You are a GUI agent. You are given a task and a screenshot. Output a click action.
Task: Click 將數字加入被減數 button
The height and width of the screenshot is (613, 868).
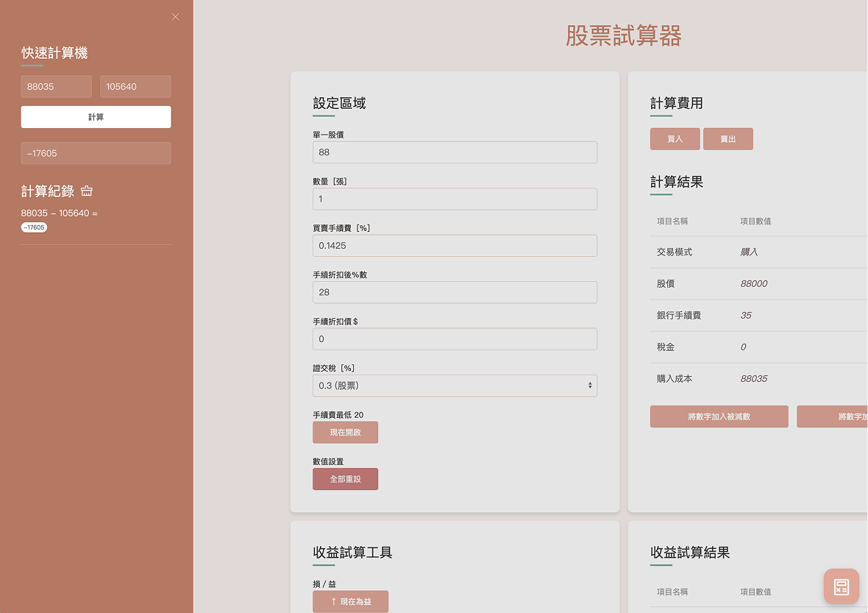click(719, 417)
